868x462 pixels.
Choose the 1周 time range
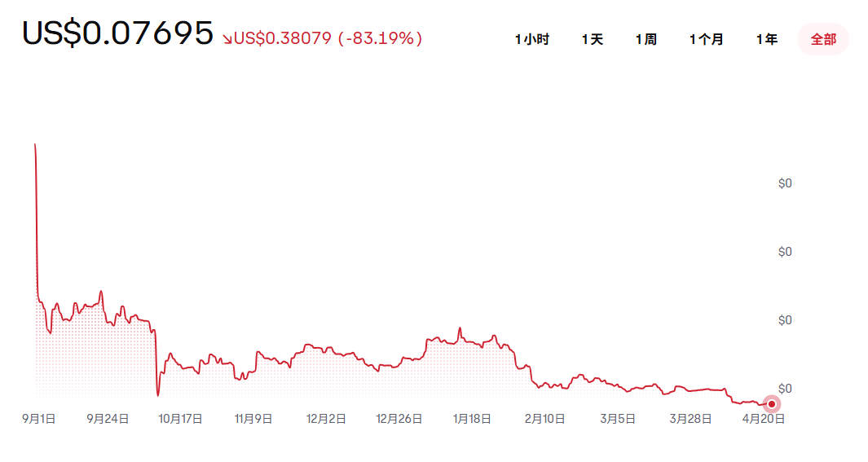pyautogui.click(x=646, y=39)
